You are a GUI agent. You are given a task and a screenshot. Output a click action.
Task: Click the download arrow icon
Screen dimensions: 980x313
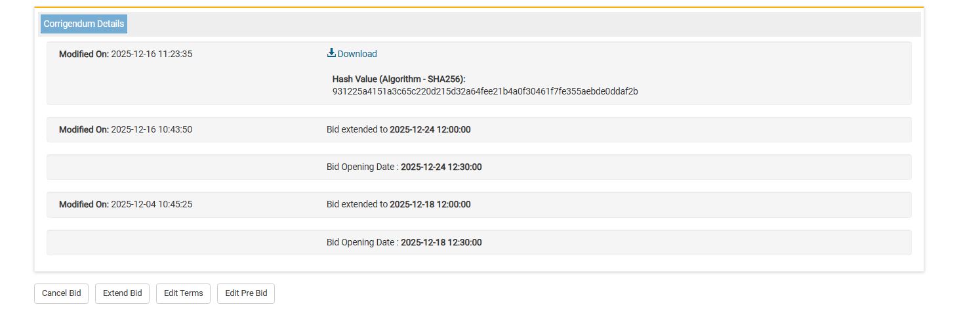pyautogui.click(x=331, y=53)
